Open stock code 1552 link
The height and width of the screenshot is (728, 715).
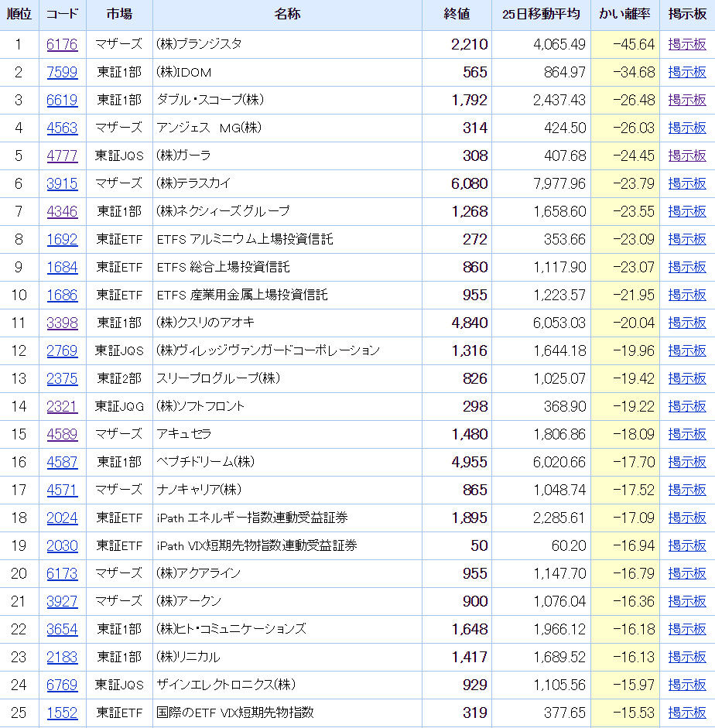point(62,713)
